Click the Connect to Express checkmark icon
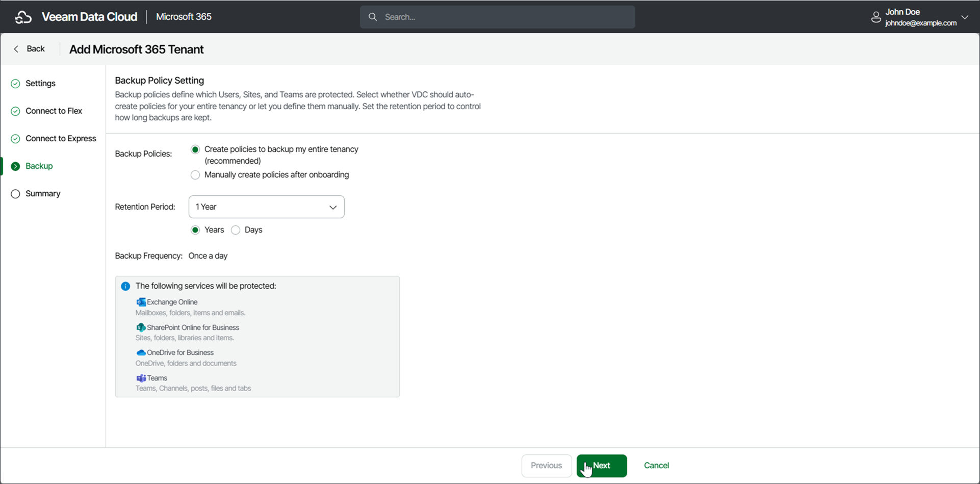 pyautogui.click(x=16, y=139)
